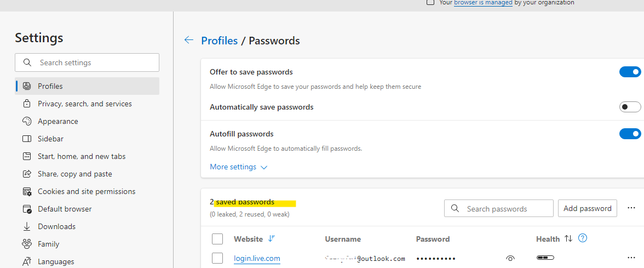Disable the Autofill passwords toggle

click(x=630, y=134)
